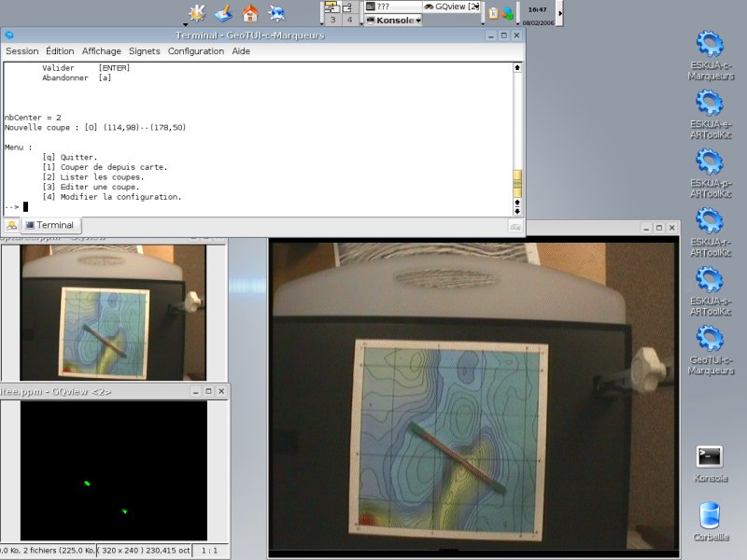Open the Home folder icon in panel
This screenshot has width=747, height=560.
[250, 13]
